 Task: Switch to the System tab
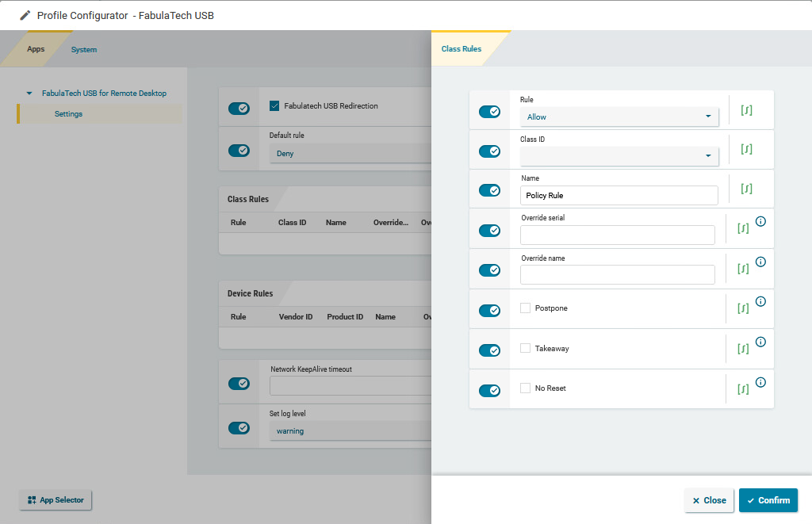tap(83, 49)
